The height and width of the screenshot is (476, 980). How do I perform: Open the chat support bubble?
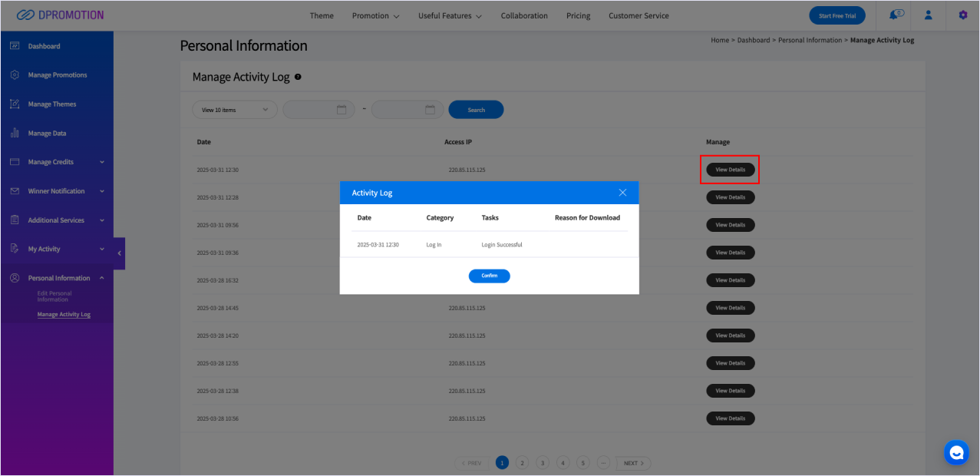[956, 452]
